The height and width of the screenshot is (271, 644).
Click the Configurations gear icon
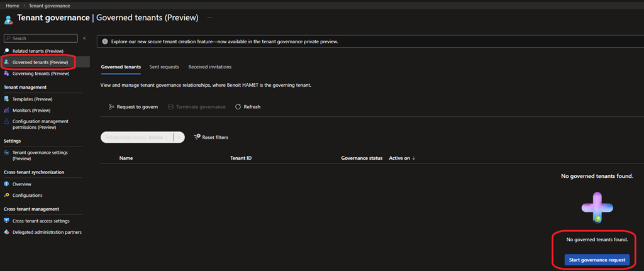pyautogui.click(x=7, y=196)
